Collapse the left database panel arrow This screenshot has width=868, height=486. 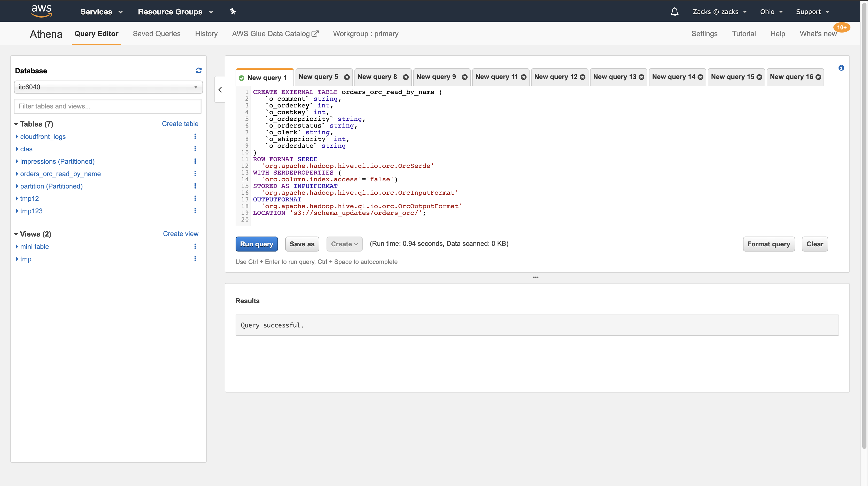coord(220,90)
